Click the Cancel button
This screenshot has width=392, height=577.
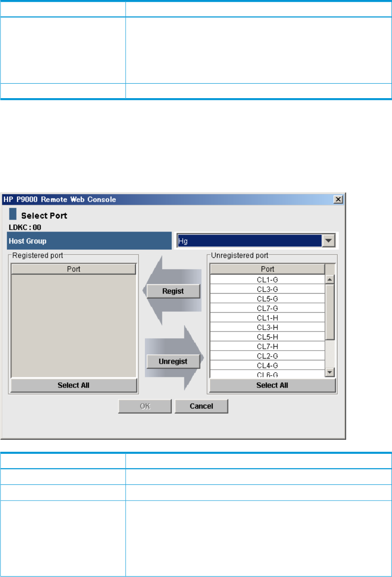pos(201,406)
